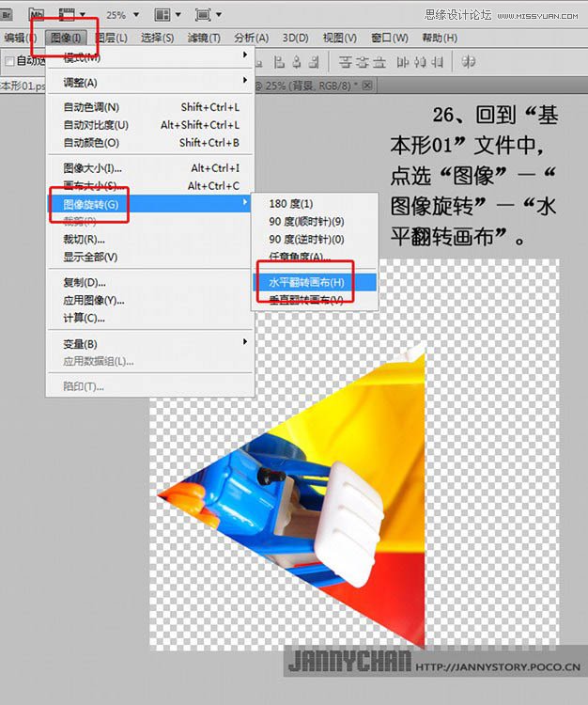This screenshot has width=588, height=705.
Task: Open the 分析(A) menu
Action: pos(251,38)
